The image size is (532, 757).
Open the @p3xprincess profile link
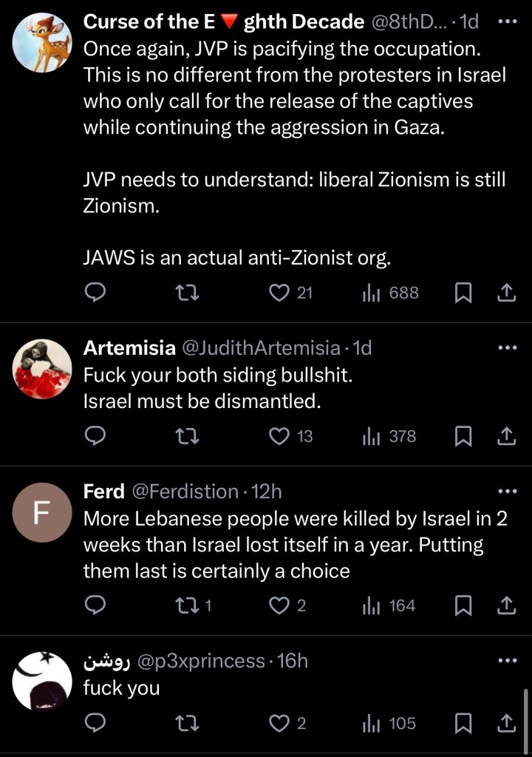pos(201,660)
